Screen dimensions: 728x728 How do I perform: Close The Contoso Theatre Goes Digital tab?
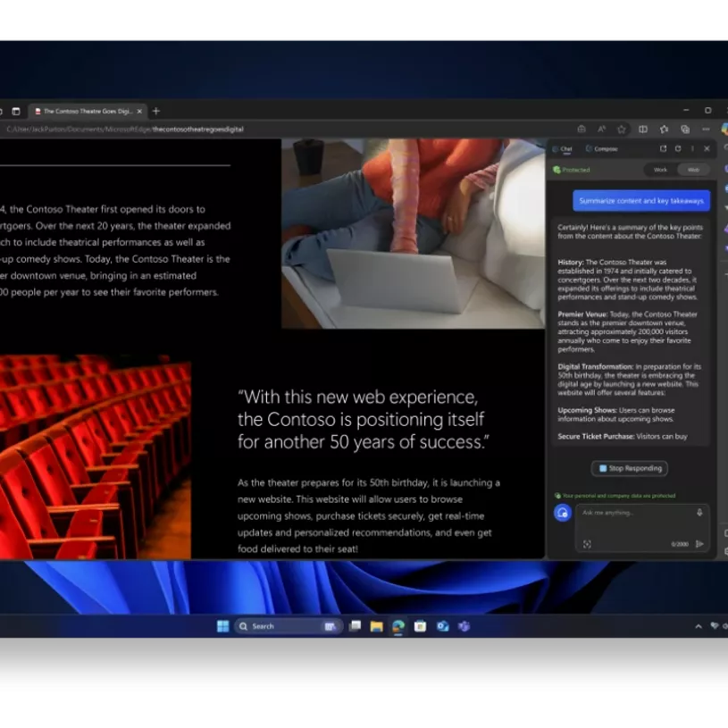pyautogui.click(x=139, y=112)
